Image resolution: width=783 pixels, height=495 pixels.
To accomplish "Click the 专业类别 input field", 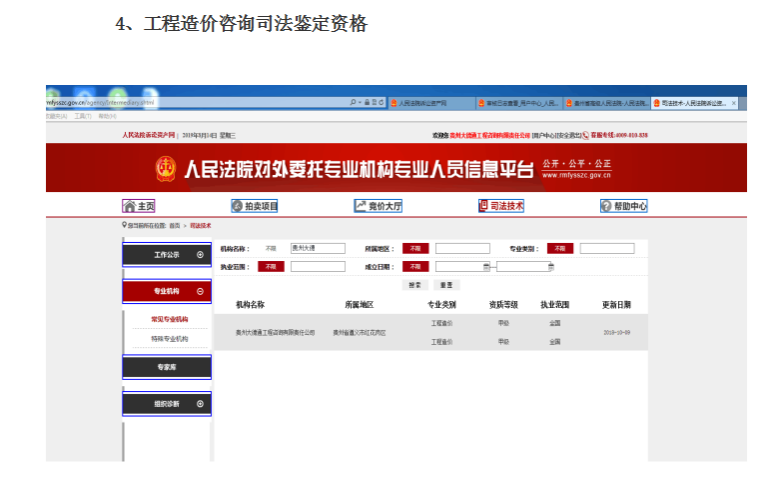I will tap(607, 248).
